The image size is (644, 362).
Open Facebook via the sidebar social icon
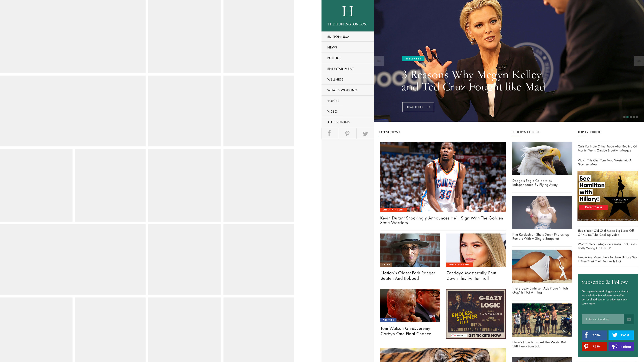click(330, 133)
